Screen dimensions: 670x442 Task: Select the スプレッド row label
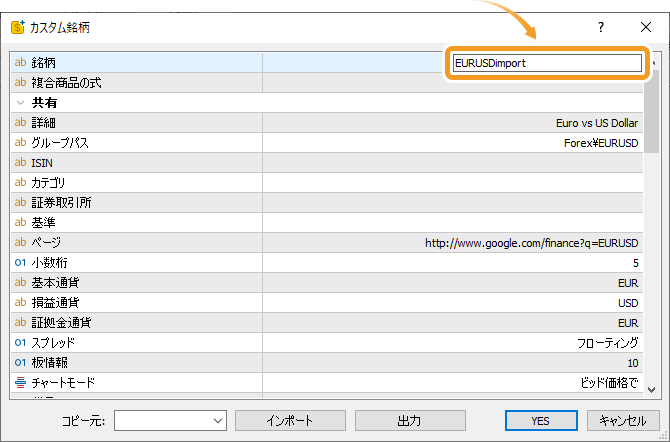(x=53, y=342)
